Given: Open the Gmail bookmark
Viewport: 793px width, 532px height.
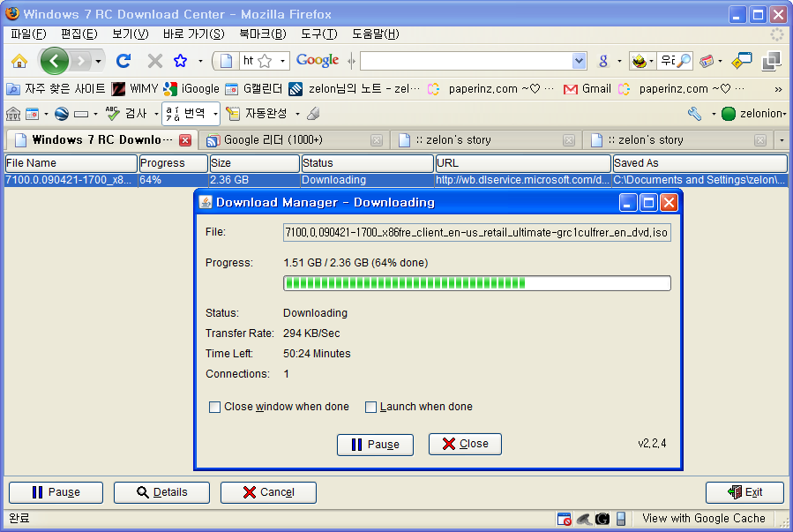Looking at the screenshot, I should tap(587, 89).
